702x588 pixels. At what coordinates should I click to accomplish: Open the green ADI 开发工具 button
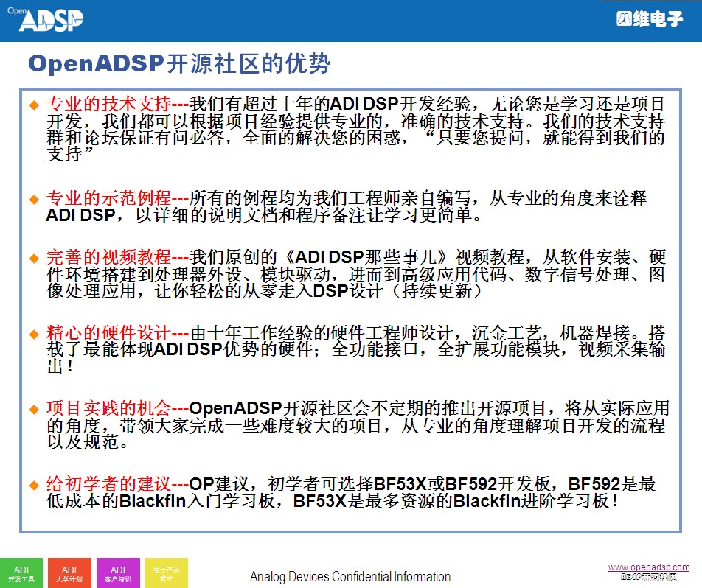(x=21, y=573)
